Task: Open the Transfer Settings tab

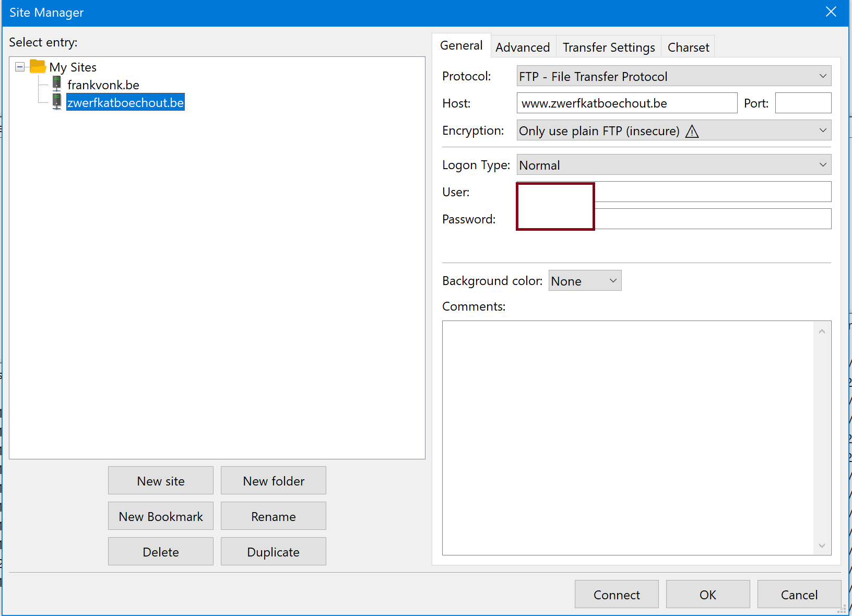Action: tap(609, 48)
